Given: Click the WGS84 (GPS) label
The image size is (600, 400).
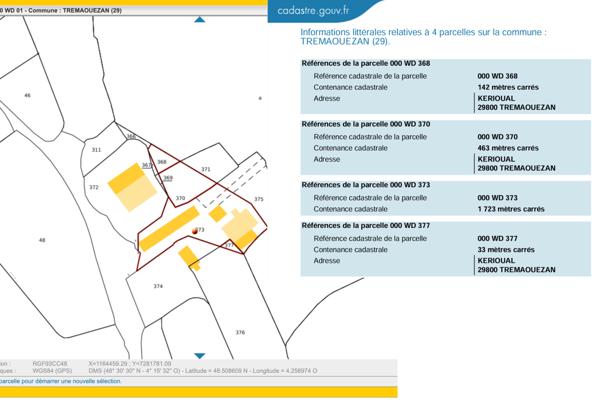Looking at the screenshot, I should click(x=52, y=371).
